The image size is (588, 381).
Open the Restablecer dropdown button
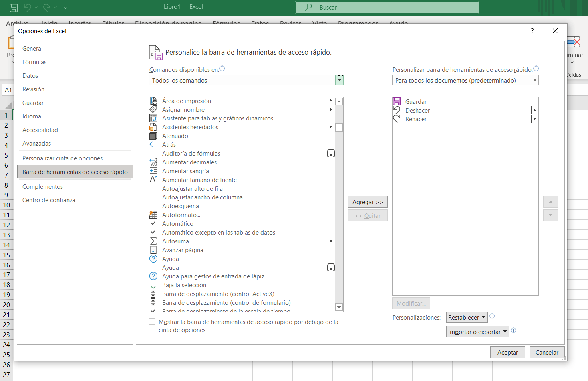point(467,317)
